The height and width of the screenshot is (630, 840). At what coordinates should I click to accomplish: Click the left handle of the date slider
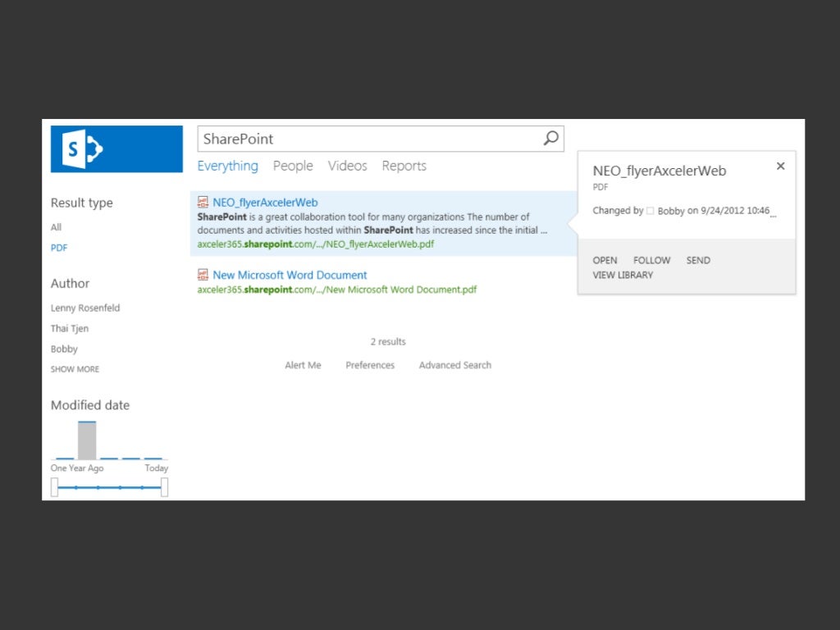pos(54,487)
